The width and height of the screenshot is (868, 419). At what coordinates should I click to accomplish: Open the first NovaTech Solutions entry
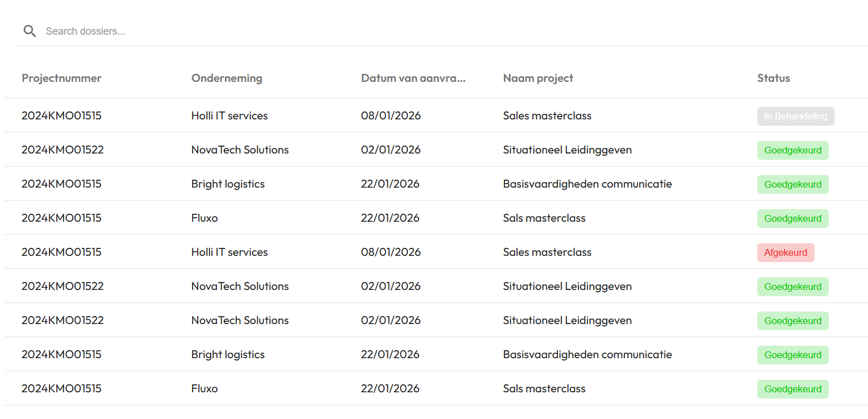[x=240, y=150]
